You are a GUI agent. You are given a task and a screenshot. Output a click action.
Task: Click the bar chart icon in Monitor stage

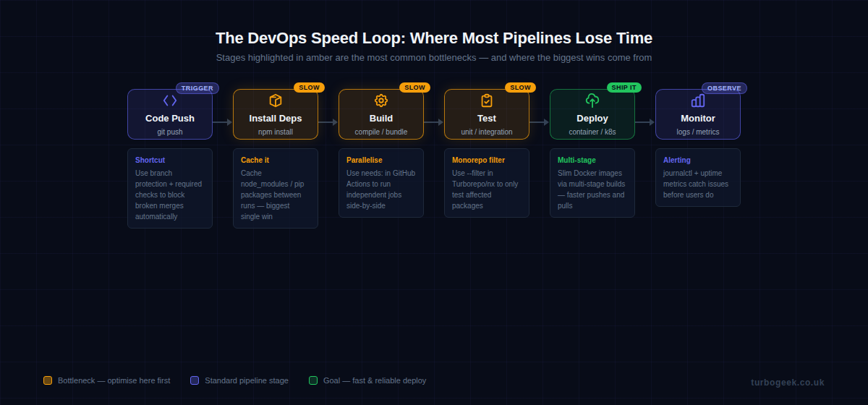(698, 101)
